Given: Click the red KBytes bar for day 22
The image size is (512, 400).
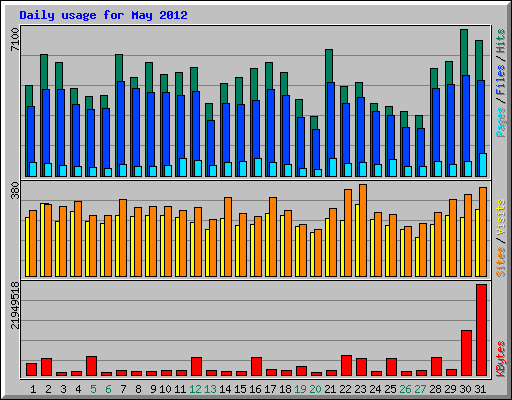Looking at the screenshot, I should [346, 366].
